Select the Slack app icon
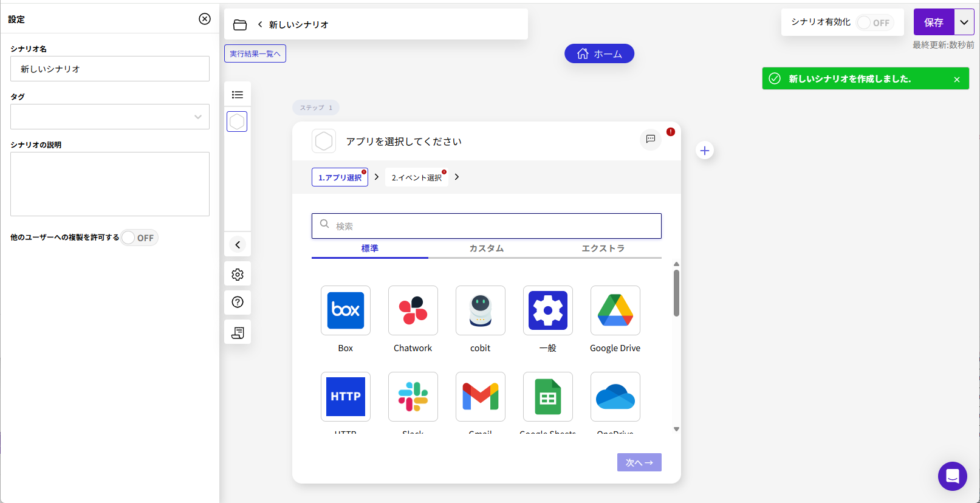Viewport: 980px width, 503px height. coord(413,397)
